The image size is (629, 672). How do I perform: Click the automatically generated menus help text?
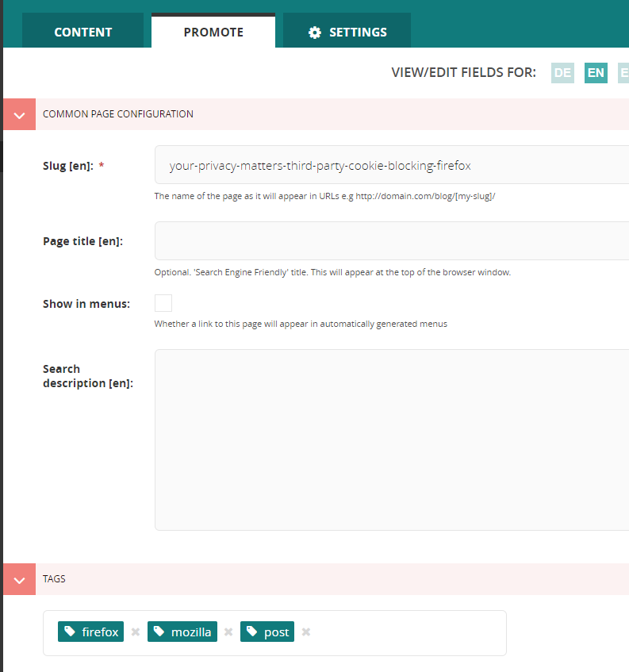click(x=301, y=324)
